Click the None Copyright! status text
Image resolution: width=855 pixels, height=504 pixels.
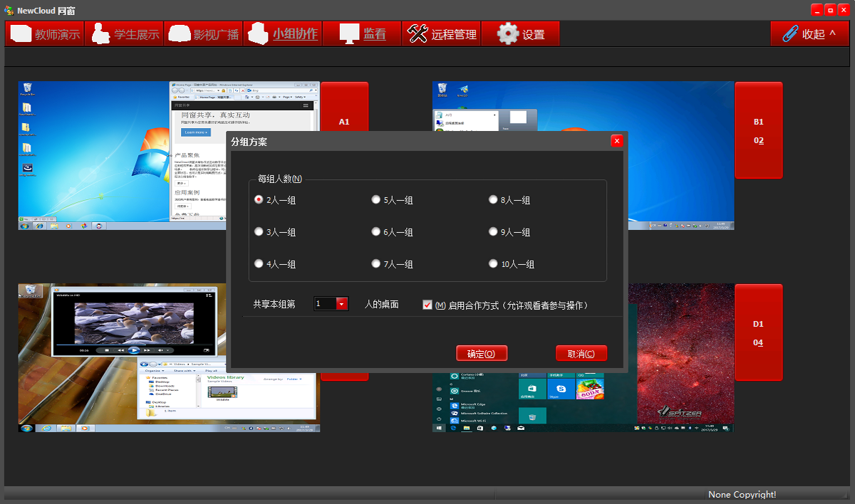(x=742, y=494)
